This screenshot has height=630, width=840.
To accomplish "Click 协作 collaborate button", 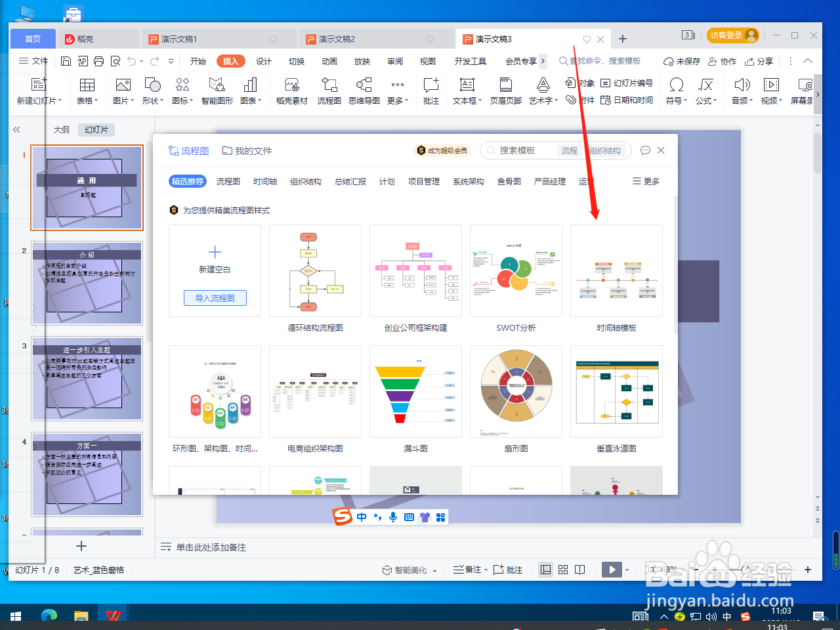I will 722,61.
